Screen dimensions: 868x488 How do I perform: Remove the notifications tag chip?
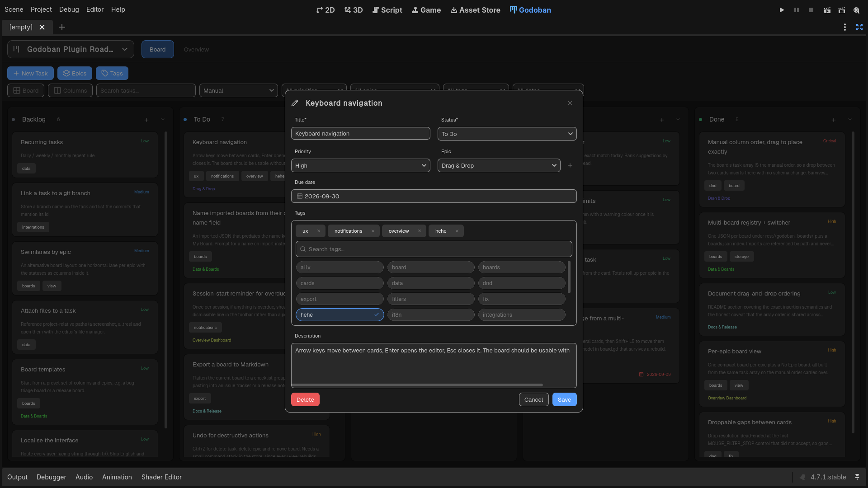(373, 231)
